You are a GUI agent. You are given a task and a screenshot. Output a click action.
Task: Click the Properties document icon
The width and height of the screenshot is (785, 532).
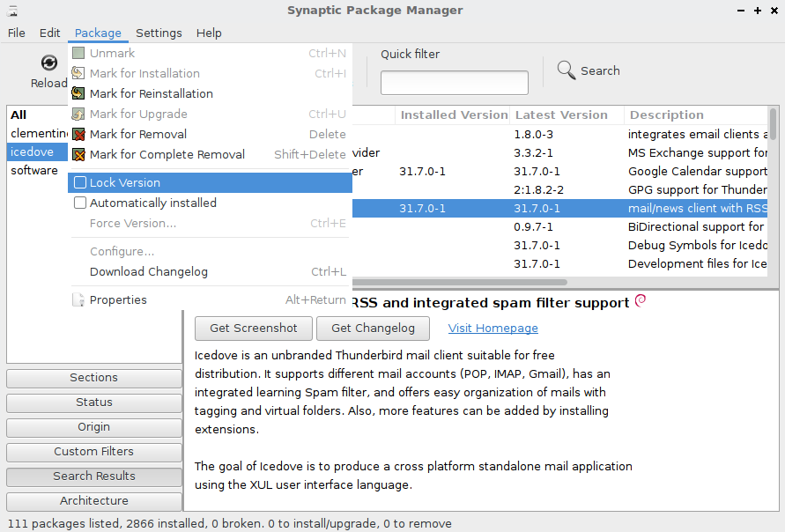point(78,299)
